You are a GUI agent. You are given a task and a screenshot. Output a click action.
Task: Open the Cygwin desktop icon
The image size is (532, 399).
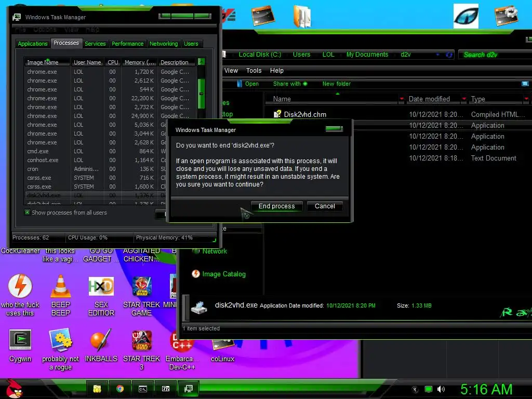[x=20, y=345]
